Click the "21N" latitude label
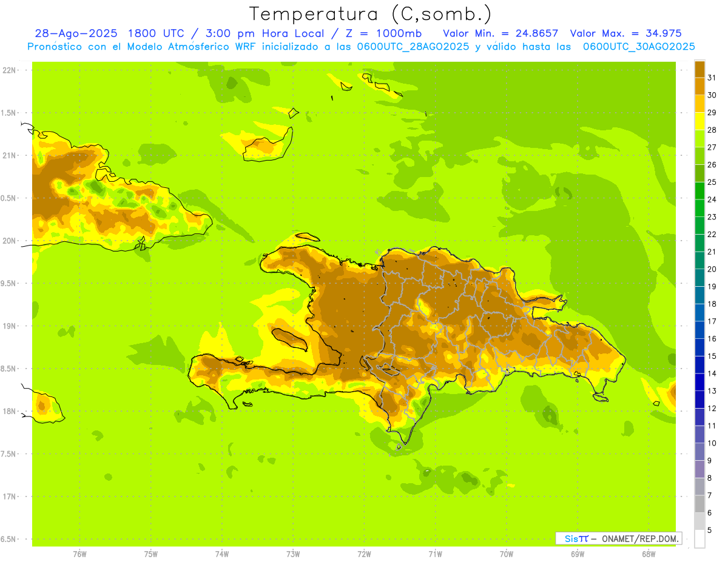Screen dimensions: 728x562 (x=8, y=155)
